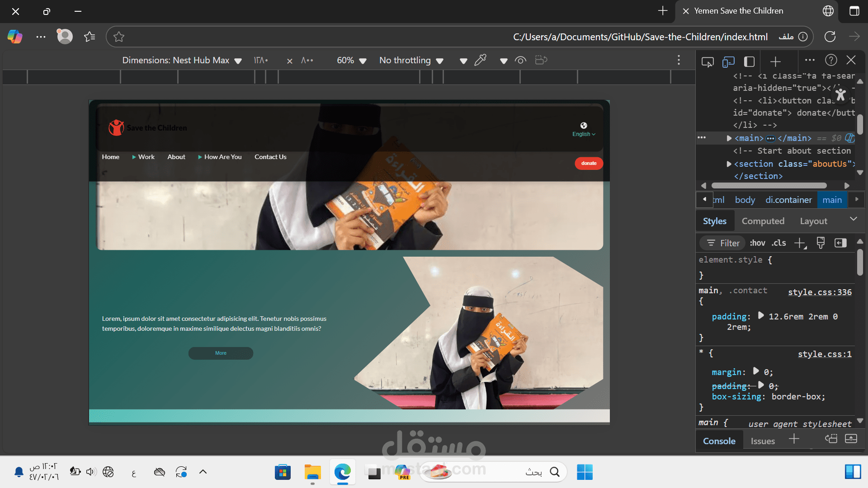Click the dock side panel icon

749,61
